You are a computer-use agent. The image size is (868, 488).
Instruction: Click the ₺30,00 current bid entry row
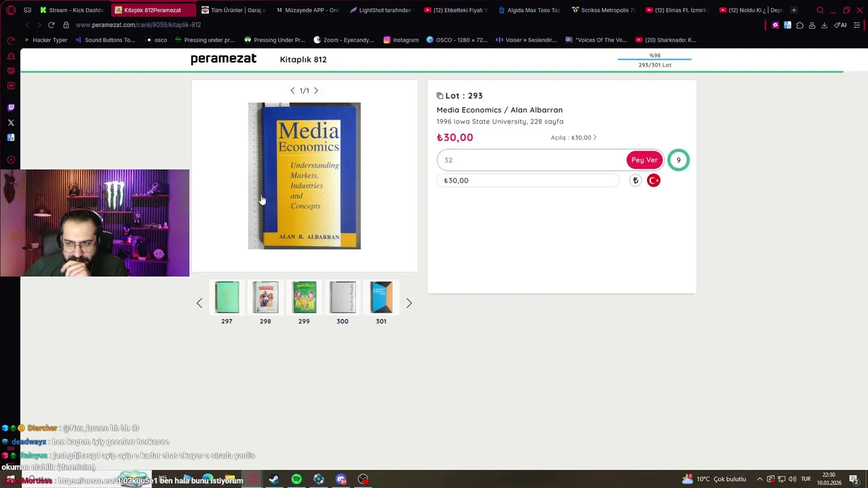click(x=528, y=180)
